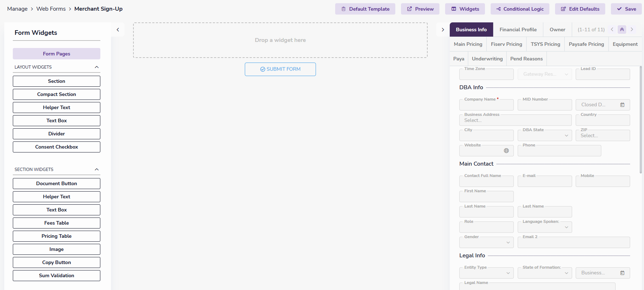Click the globe icon in Website field
Viewport: 644px width, 290px height.
[x=506, y=151]
